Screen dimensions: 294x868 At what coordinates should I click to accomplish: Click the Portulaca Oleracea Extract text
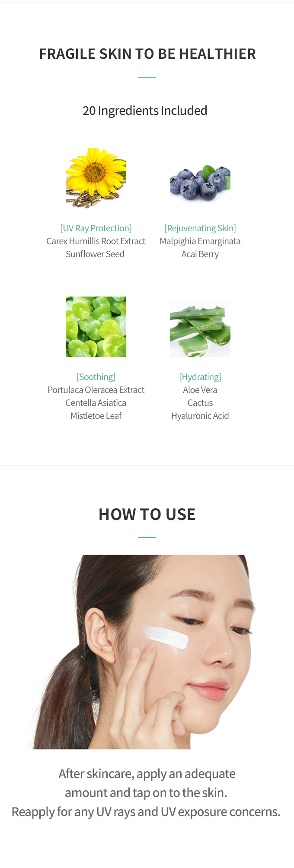96,390
